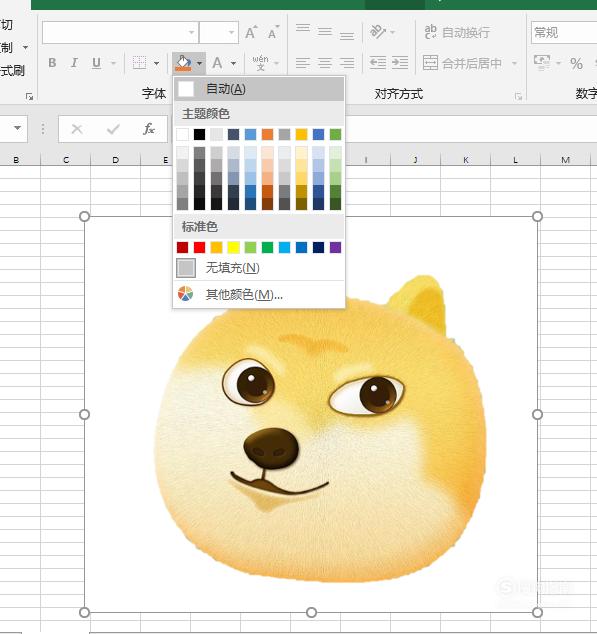This screenshot has width=597, height=634.
Task: Expand font color dropdown arrow
Action: click(233, 63)
